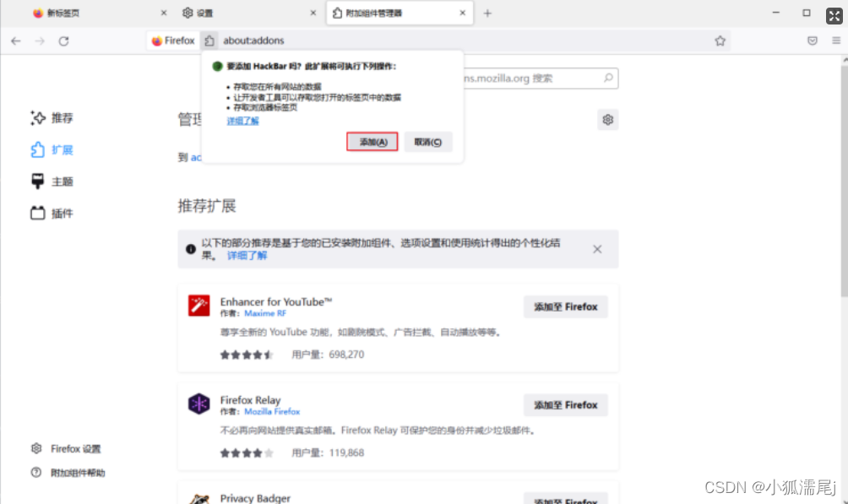Close the 设置 tab
Screen dimensions: 848x504
313,13
